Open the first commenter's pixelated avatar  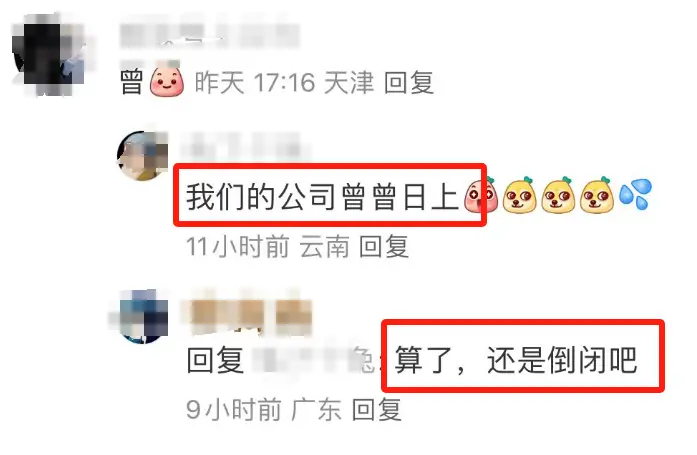(x=49, y=54)
